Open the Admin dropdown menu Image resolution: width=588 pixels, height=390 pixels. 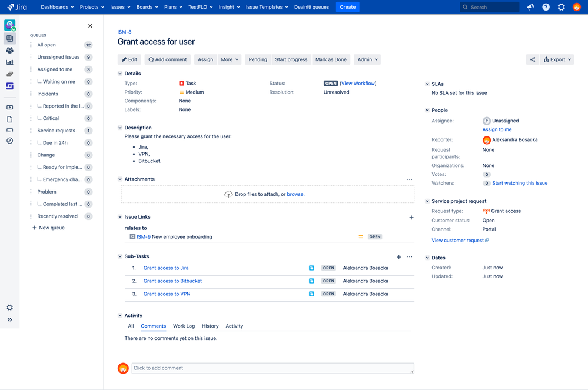coord(367,59)
